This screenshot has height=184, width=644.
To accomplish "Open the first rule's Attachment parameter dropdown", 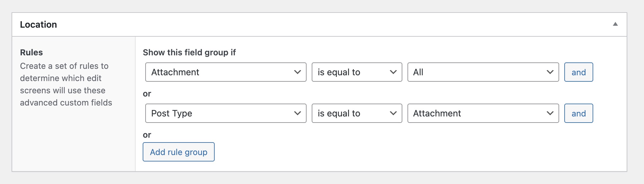I will 219,72.
